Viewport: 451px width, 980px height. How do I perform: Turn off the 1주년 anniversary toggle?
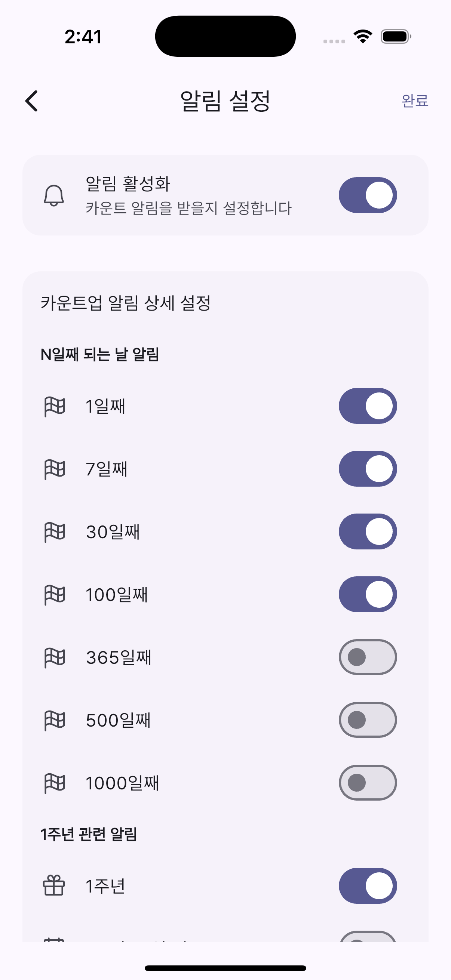coord(368,886)
